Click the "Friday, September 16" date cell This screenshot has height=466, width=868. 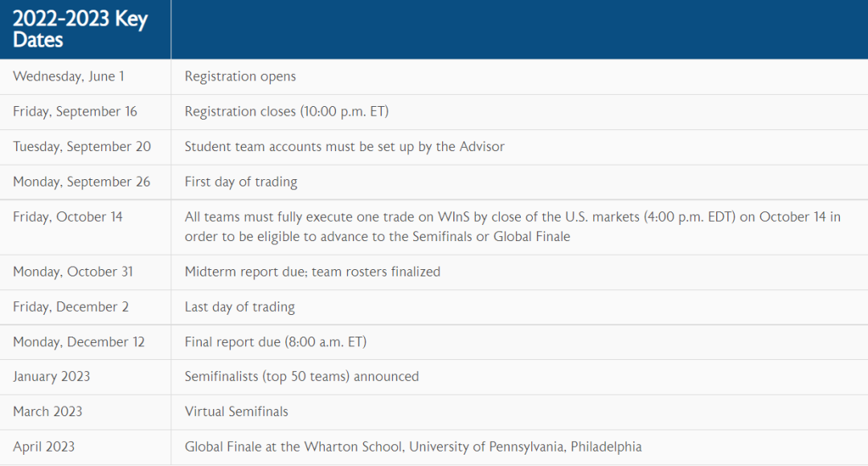[75, 112]
